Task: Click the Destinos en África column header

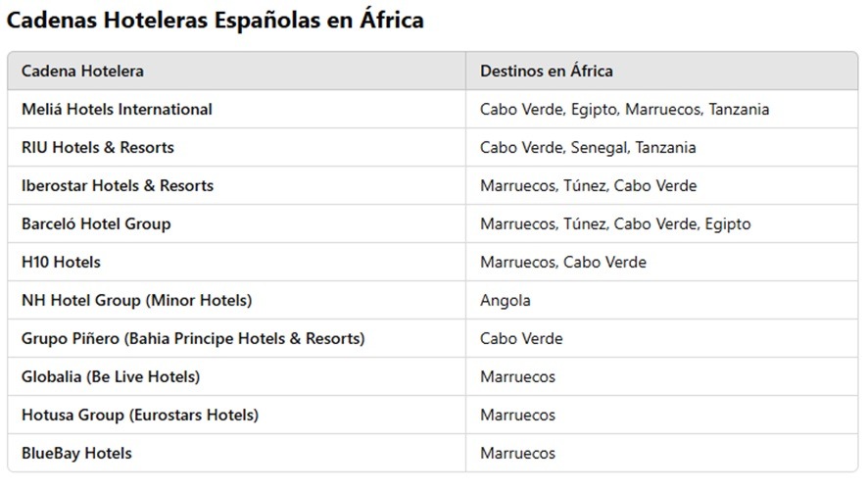Action: coord(661,71)
